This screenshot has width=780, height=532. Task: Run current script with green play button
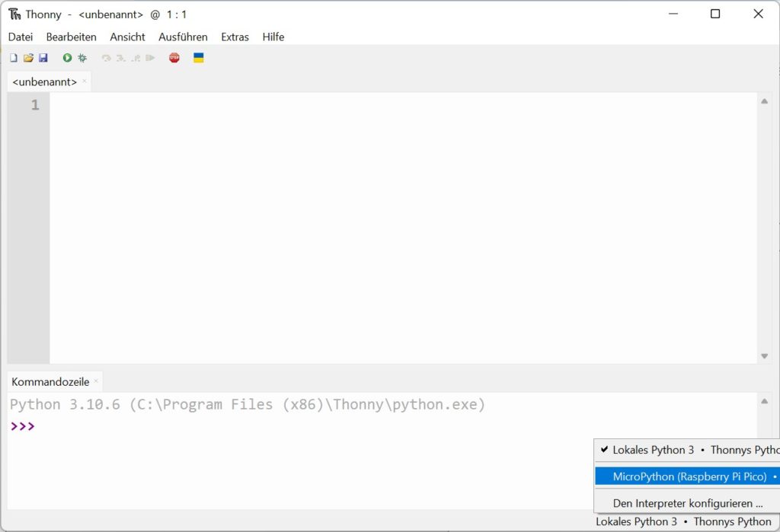[67, 58]
